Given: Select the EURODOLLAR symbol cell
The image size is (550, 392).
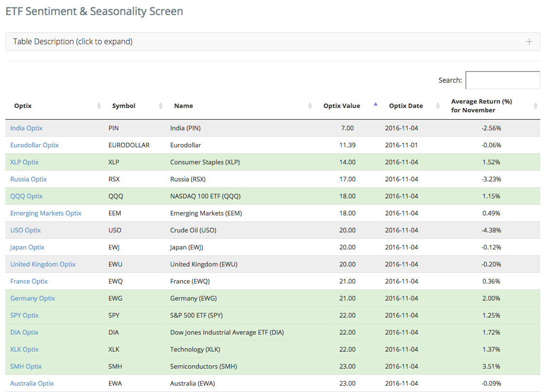Looking at the screenshot, I should coord(129,145).
